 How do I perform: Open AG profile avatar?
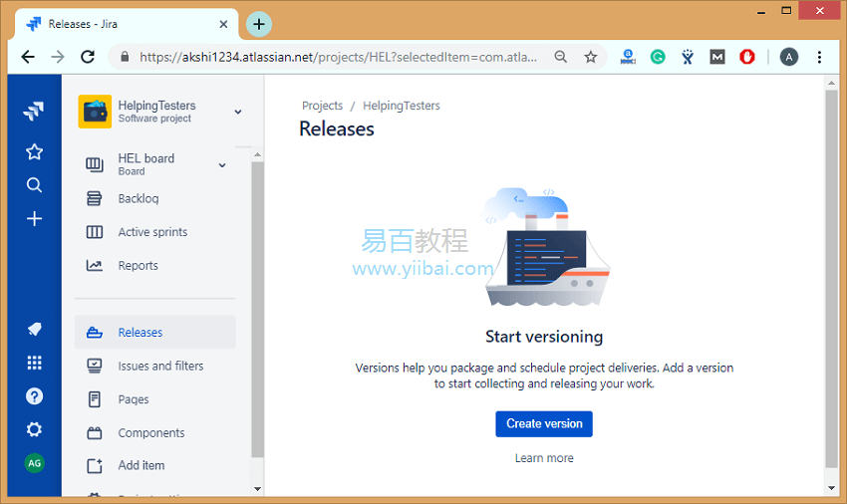click(x=35, y=463)
